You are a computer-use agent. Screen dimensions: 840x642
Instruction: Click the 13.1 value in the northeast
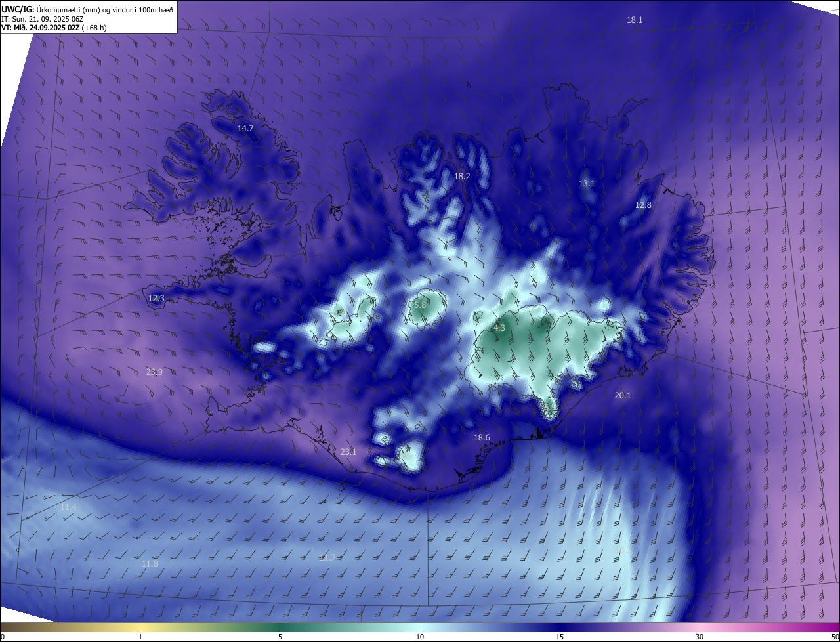587,184
